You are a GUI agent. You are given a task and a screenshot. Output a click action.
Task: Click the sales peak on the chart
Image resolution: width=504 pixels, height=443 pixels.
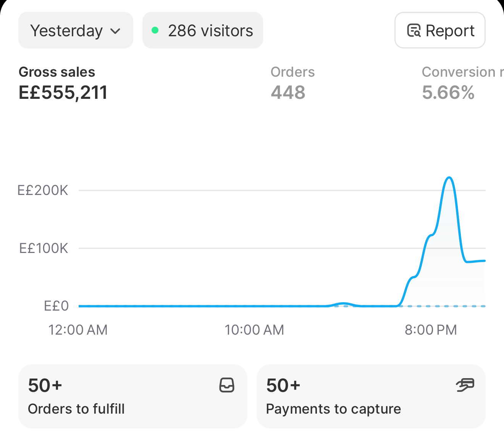pos(449,178)
